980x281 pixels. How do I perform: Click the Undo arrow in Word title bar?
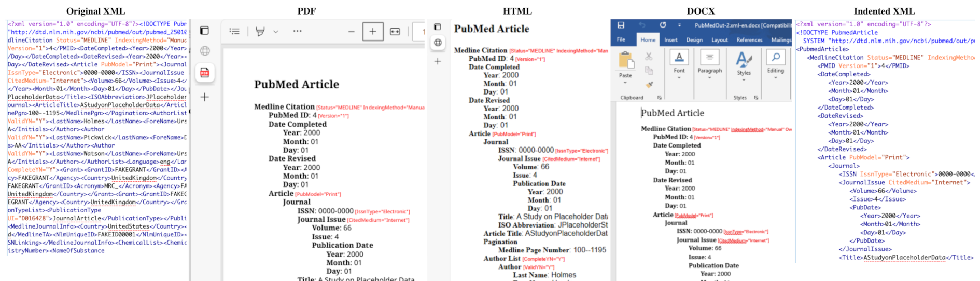click(642, 25)
